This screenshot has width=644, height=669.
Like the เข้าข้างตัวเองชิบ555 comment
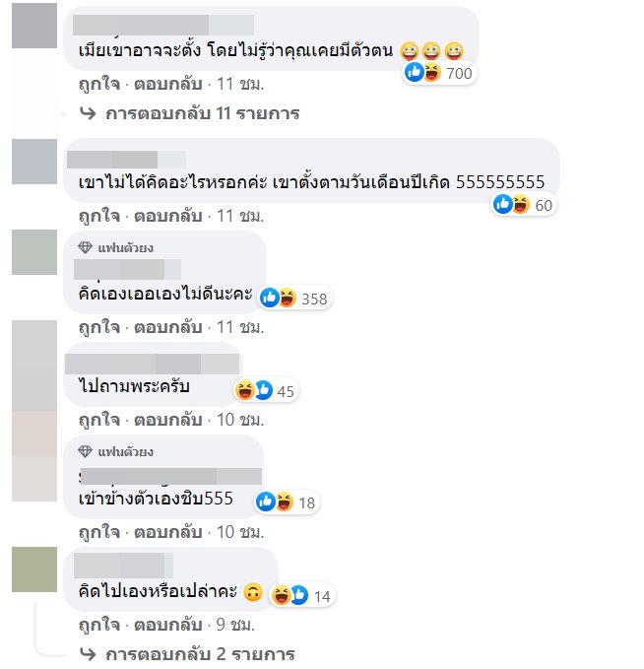(99, 532)
